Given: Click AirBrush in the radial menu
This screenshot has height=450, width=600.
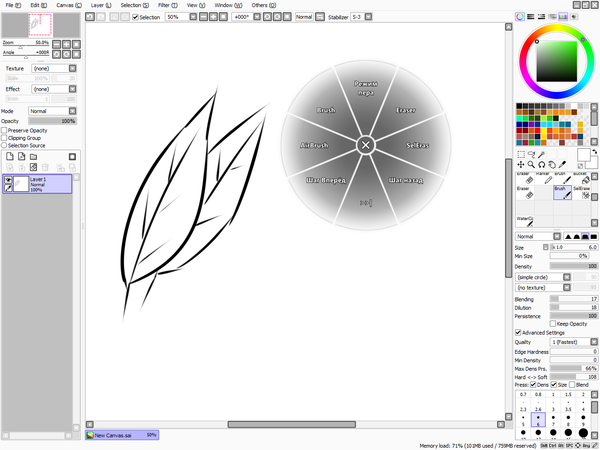Looking at the screenshot, I should coord(314,145).
